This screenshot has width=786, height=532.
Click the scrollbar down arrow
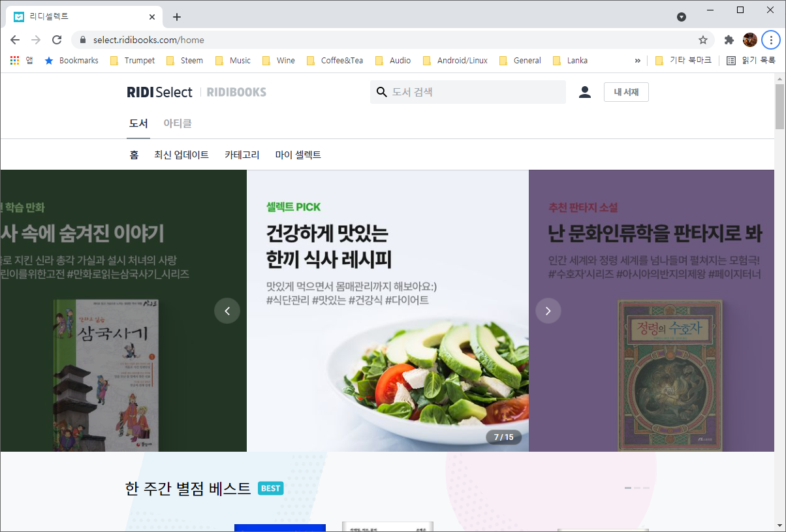(x=779, y=526)
